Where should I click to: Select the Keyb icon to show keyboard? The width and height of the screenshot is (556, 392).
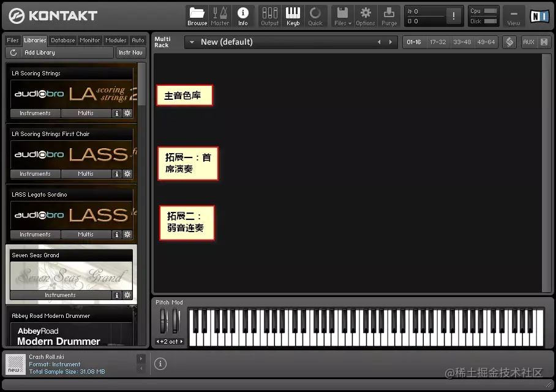(293, 15)
